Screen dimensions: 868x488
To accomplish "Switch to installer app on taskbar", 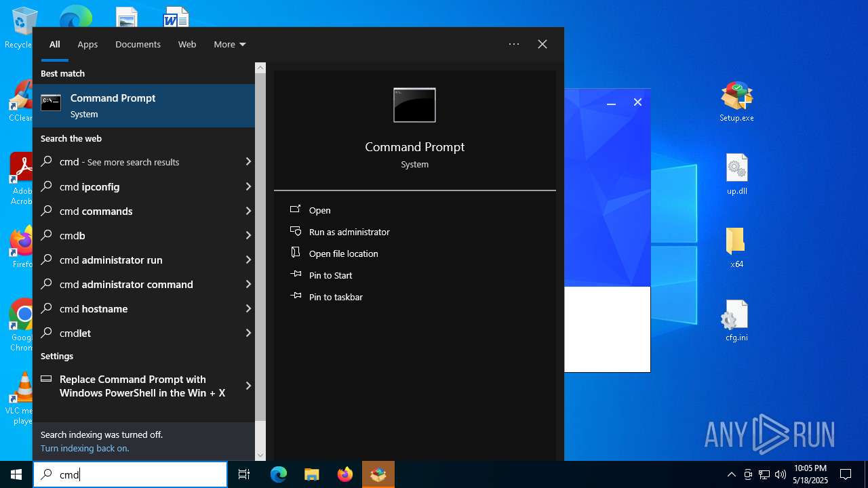I will click(x=378, y=474).
